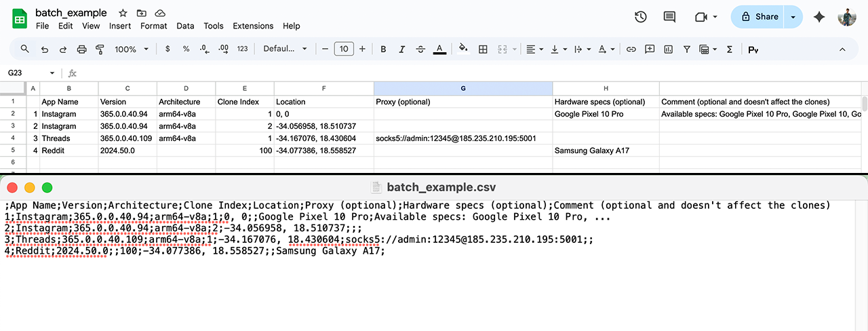This screenshot has height=331, width=868.
Task: Open the Help menu
Action: [292, 26]
